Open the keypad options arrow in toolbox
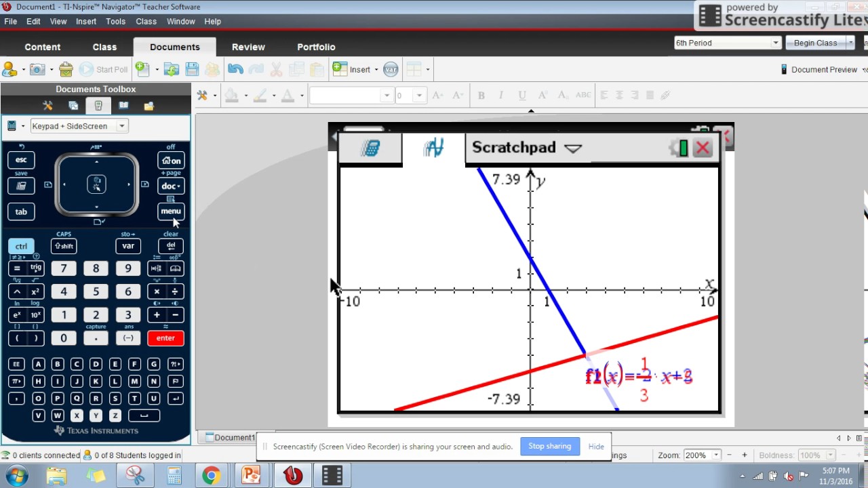Viewport: 868px width, 488px height. pyautogui.click(x=22, y=126)
